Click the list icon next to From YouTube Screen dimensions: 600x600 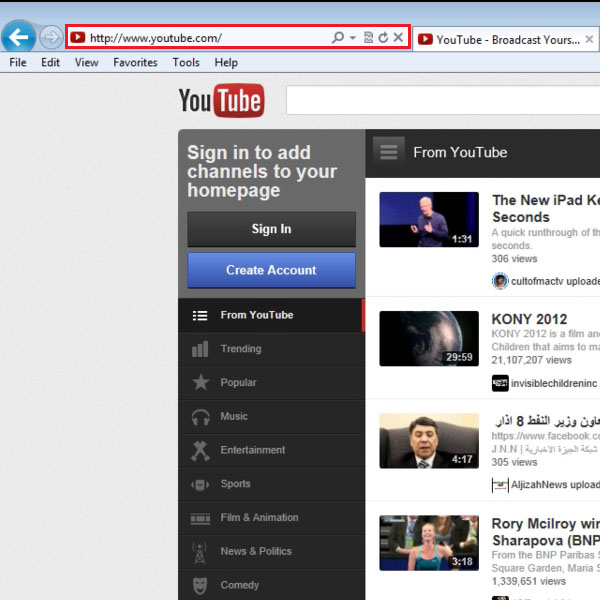tap(200, 315)
